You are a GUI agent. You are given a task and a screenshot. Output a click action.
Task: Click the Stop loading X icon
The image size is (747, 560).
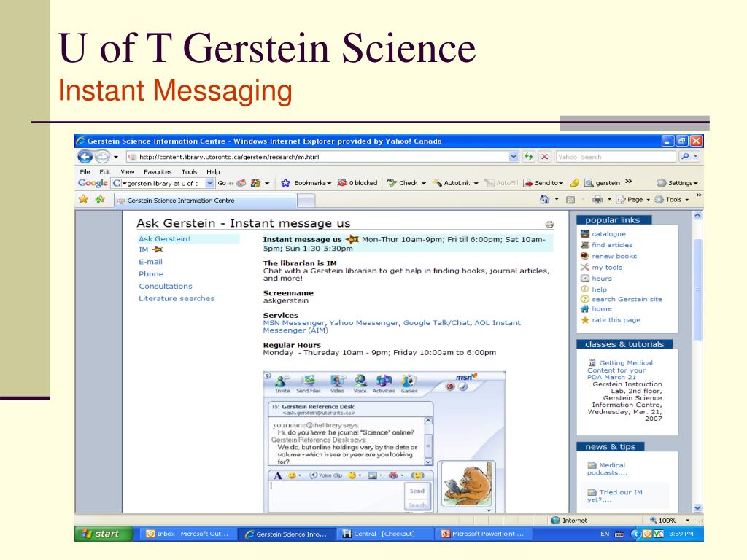pyautogui.click(x=545, y=156)
